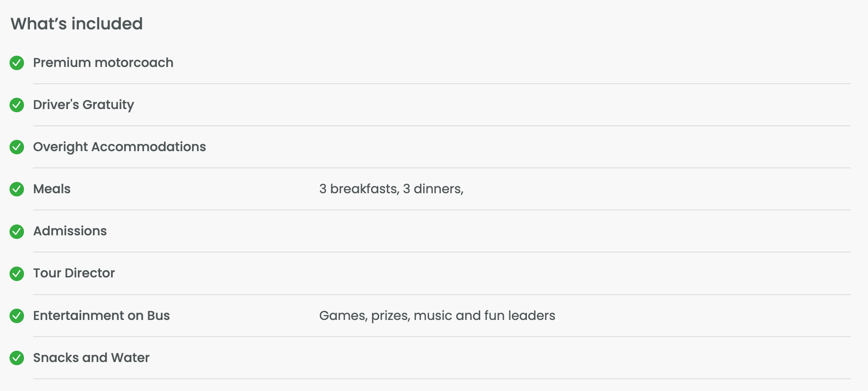Click the green check beside Overight Accommodations
The image size is (868, 391).
17,147
